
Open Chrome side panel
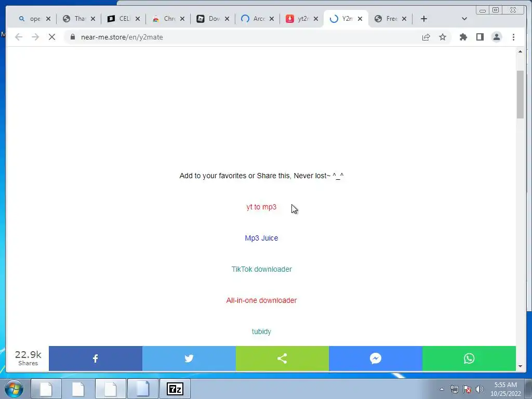pos(480,37)
